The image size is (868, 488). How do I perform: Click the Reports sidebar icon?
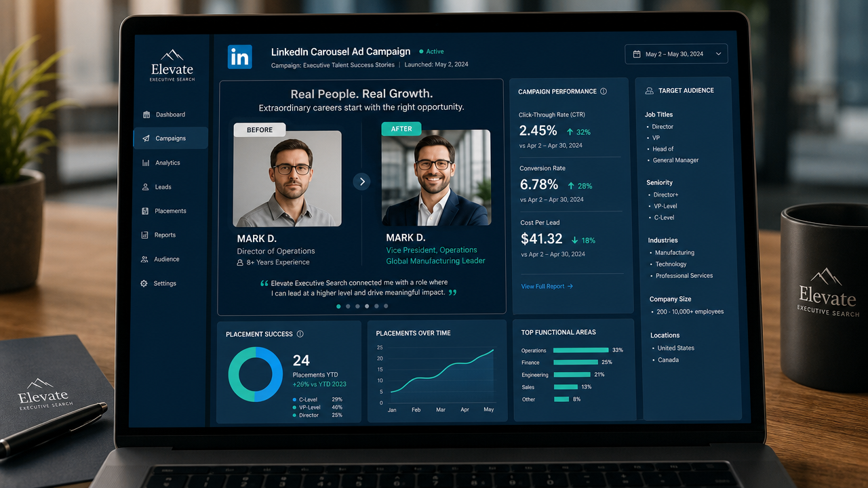point(145,235)
